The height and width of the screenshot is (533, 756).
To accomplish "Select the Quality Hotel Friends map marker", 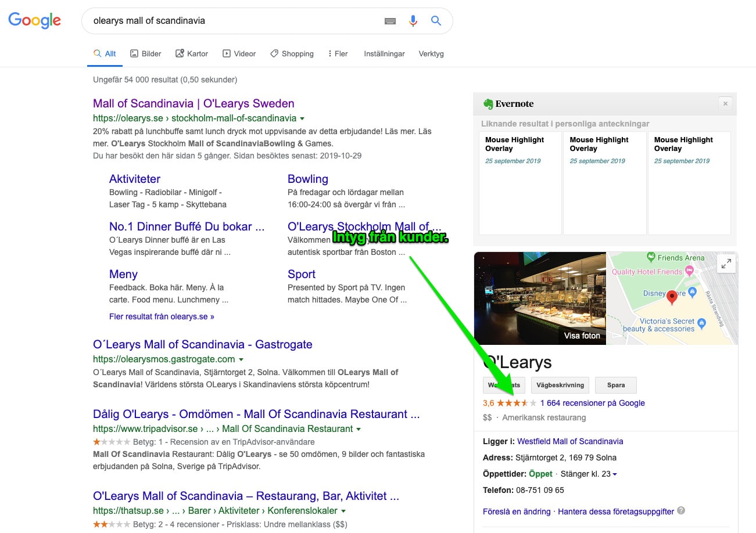I will point(689,271).
